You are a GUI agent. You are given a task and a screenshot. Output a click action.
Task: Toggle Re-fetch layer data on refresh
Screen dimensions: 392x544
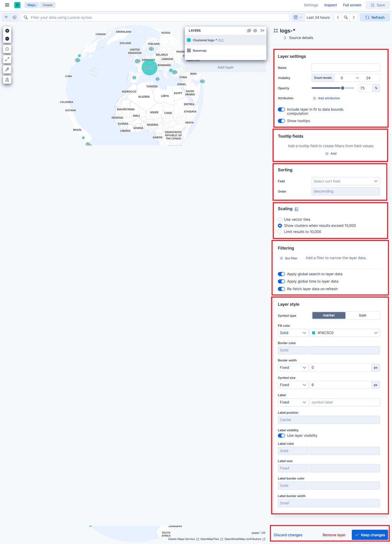[281, 289]
